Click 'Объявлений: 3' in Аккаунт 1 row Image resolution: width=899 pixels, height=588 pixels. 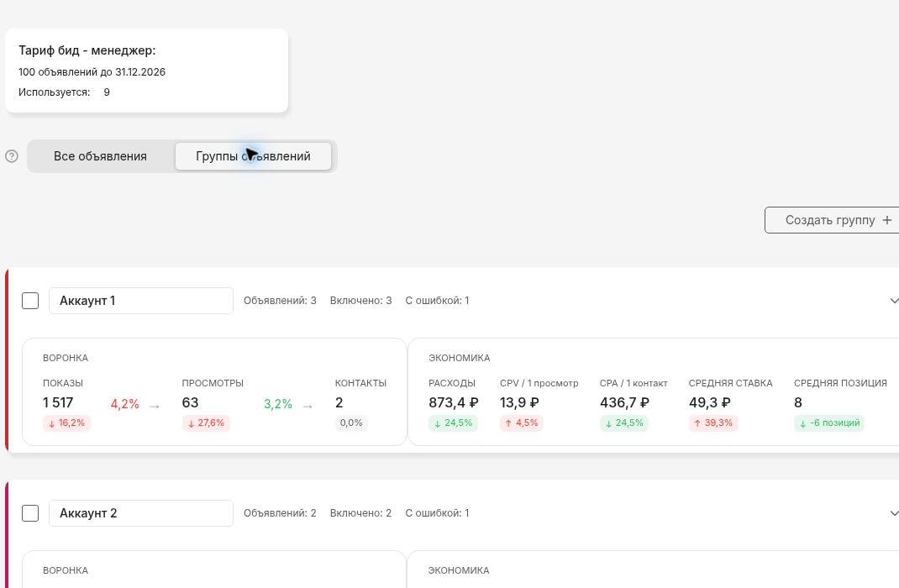pyautogui.click(x=280, y=301)
